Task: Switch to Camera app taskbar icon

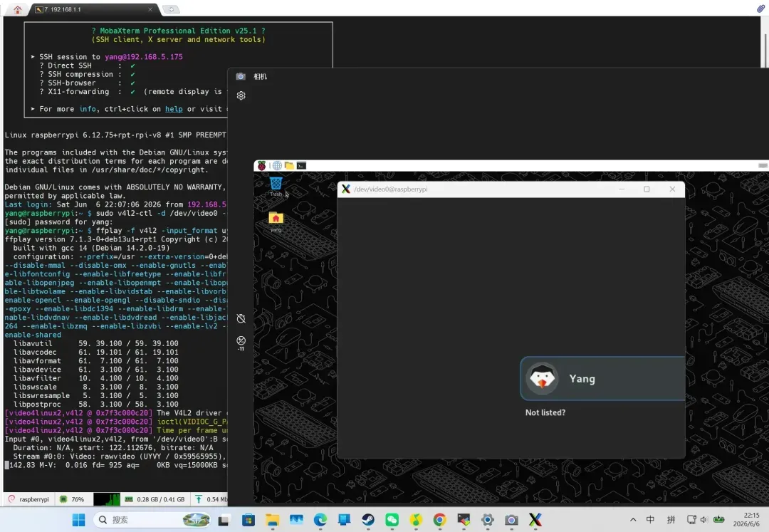Action: pyautogui.click(x=511, y=520)
